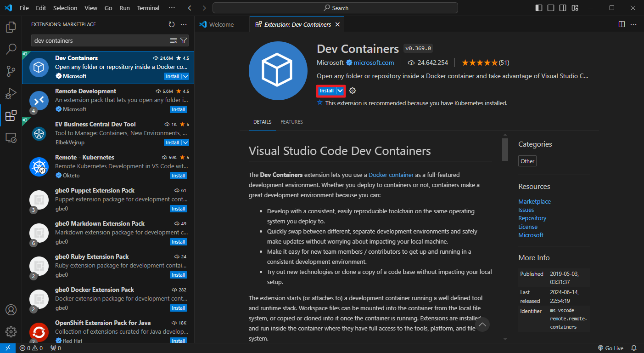The width and height of the screenshot is (644, 353).
Task: Select the DETAILS tab
Action: pos(263,122)
